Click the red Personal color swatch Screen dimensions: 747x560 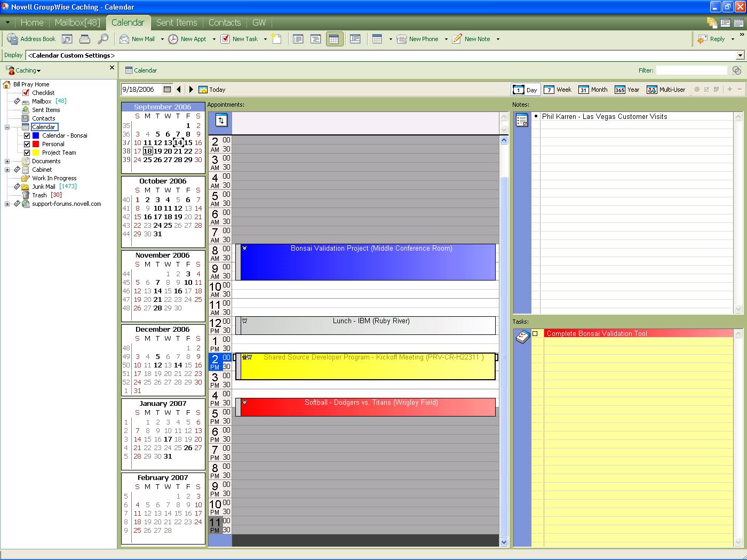pyautogui.click(x=36, y=144)
